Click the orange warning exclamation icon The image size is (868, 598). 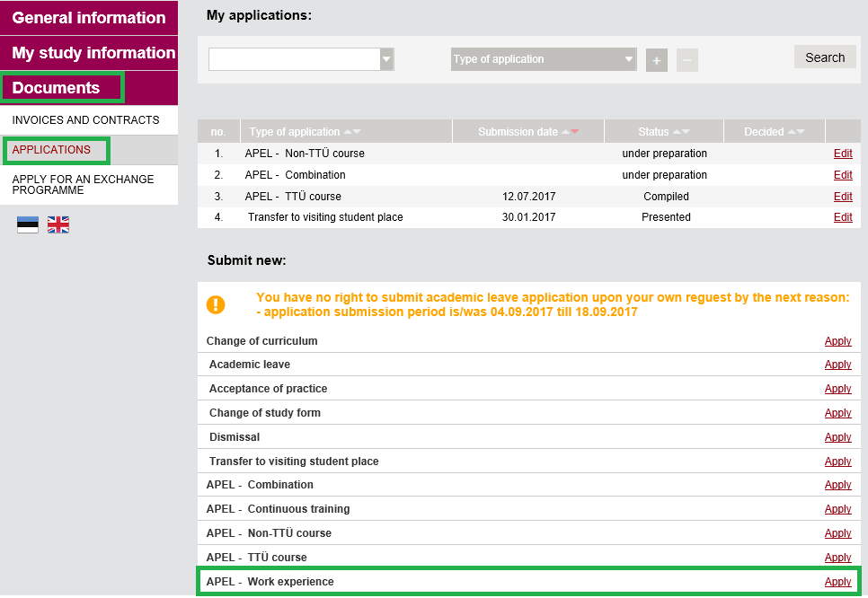coord(216,304)
